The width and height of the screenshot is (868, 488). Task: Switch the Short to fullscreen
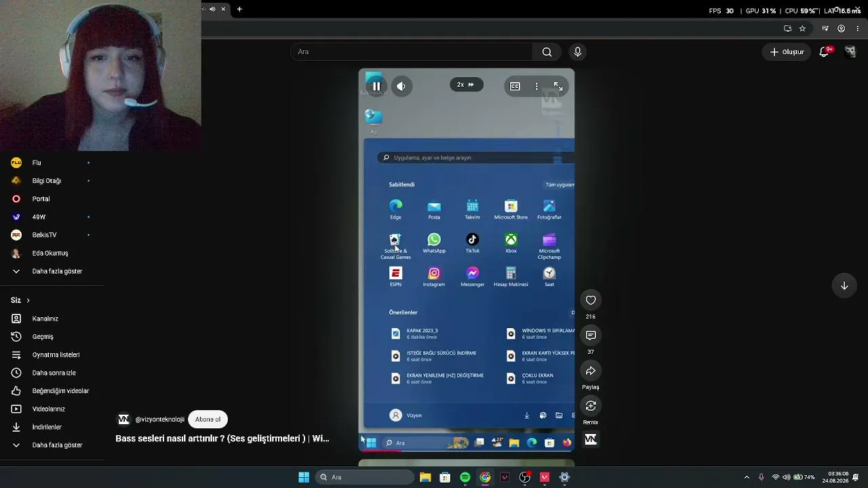[x=557, y=86]
